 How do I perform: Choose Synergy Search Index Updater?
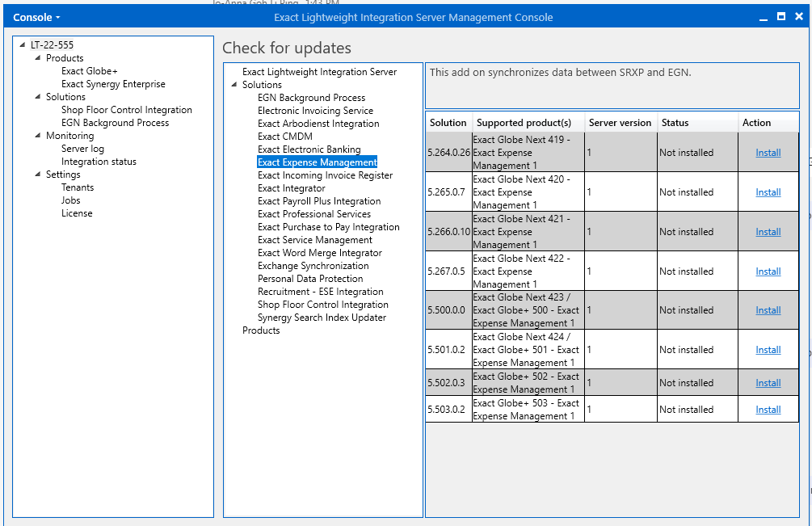[x=322, y=318]
